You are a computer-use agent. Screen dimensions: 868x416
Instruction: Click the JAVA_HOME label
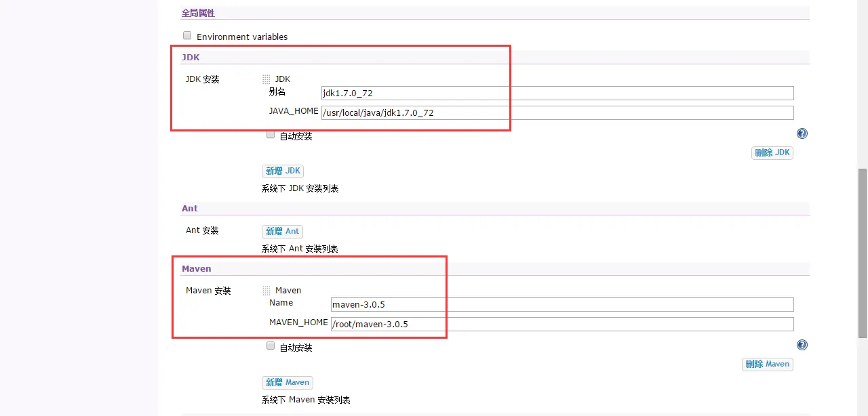(x=294, y=111)
